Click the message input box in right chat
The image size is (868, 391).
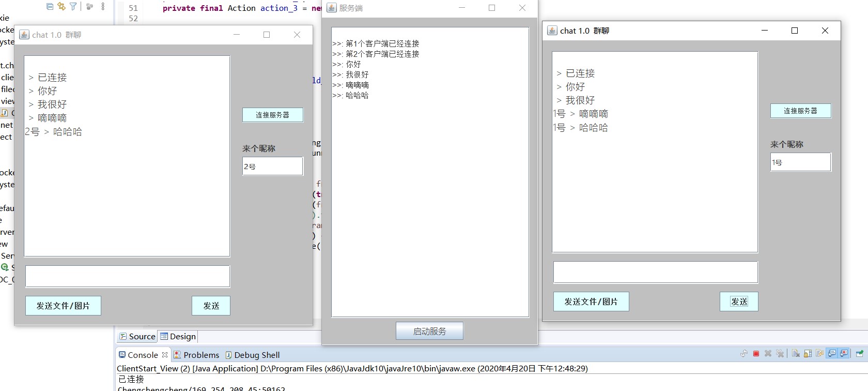pos(656,273)
